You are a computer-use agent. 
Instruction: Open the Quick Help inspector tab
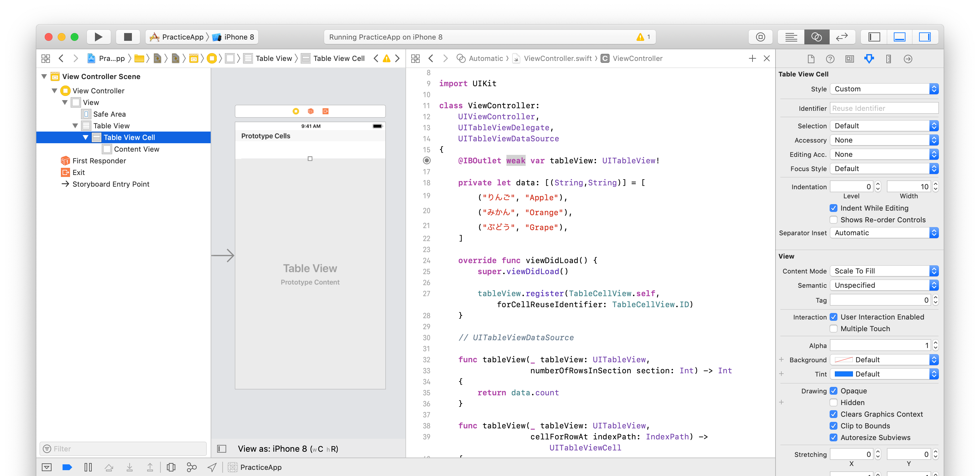(x=830, y=59)
